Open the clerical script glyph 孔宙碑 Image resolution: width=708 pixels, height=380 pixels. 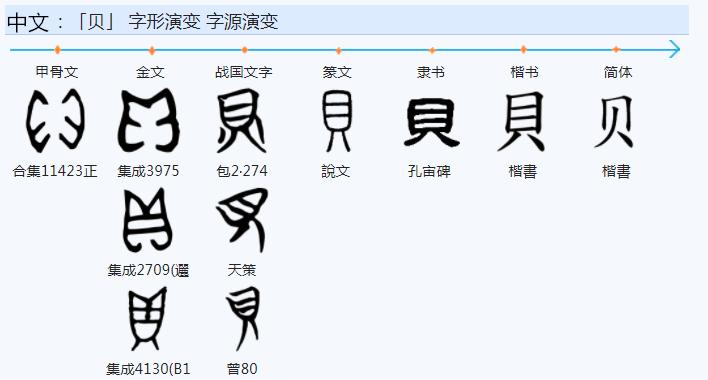(432, 123)
